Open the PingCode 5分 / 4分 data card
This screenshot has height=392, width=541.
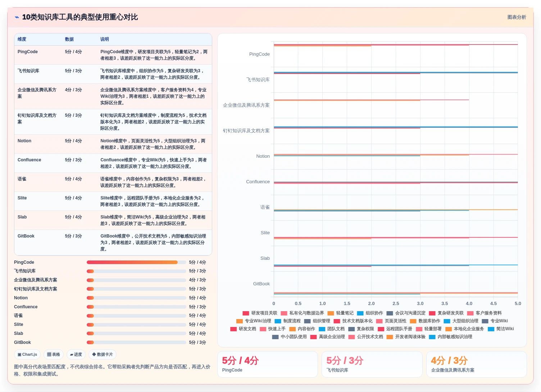point(267,364)
